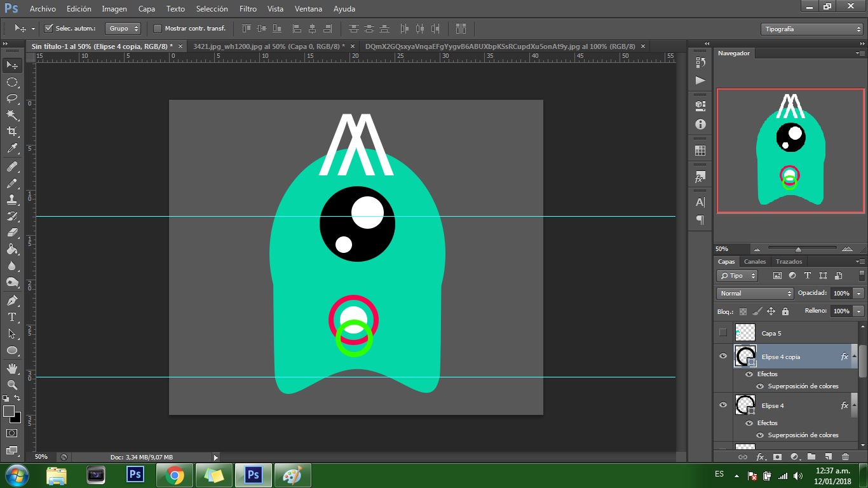Open the Actions panel play icon

point(700,81)
